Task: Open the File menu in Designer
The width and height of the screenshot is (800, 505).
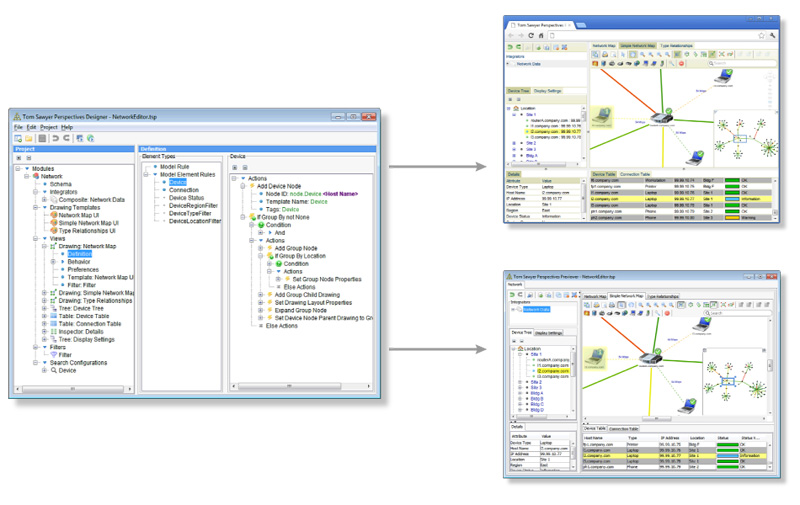Action: [18, 127]
